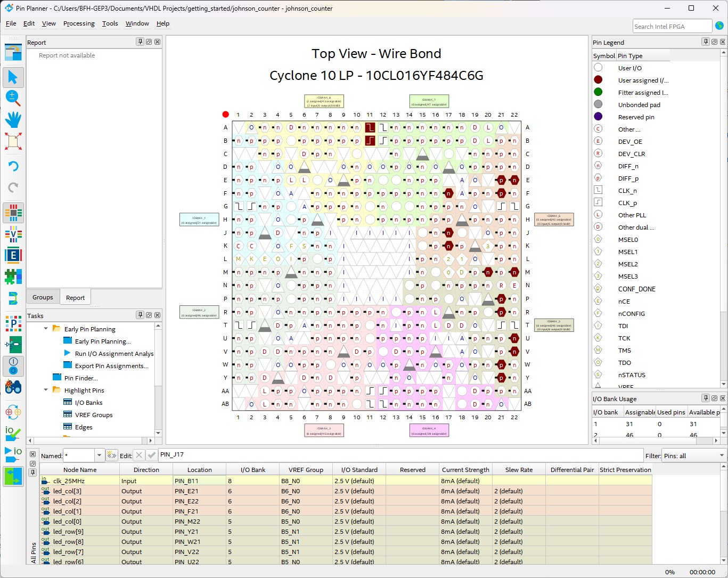Click the fit-to-window icon with red arrows
The width and height of the screenshot is (728, 578).
point(13,141)
